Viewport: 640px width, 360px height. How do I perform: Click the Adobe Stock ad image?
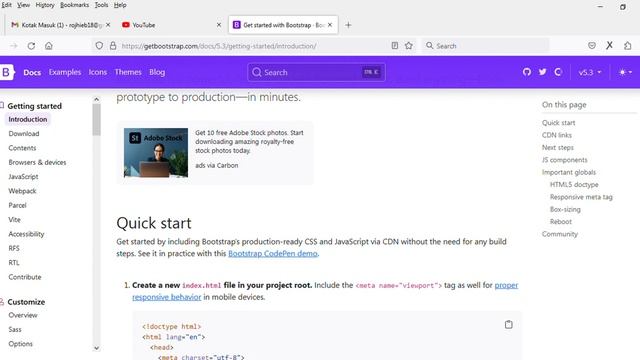[156, 153]
